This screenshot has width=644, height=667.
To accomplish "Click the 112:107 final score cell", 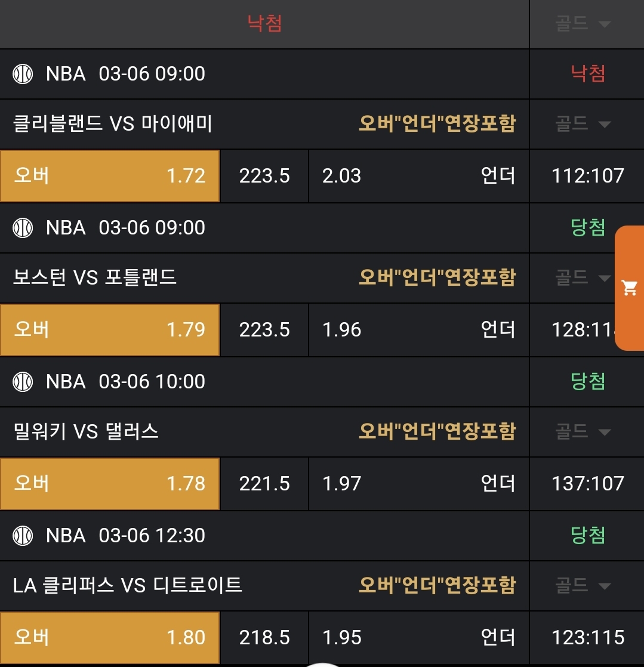I will tap(587, 176).
